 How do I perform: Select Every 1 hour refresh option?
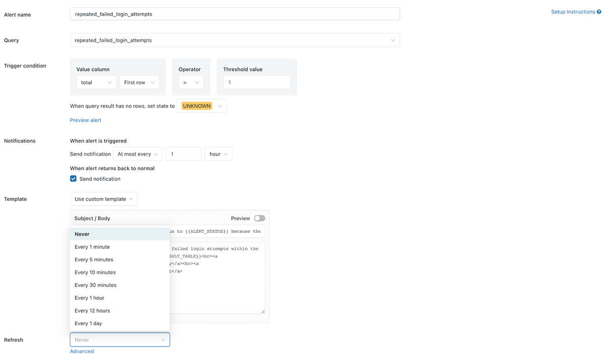tap(90, 298)
